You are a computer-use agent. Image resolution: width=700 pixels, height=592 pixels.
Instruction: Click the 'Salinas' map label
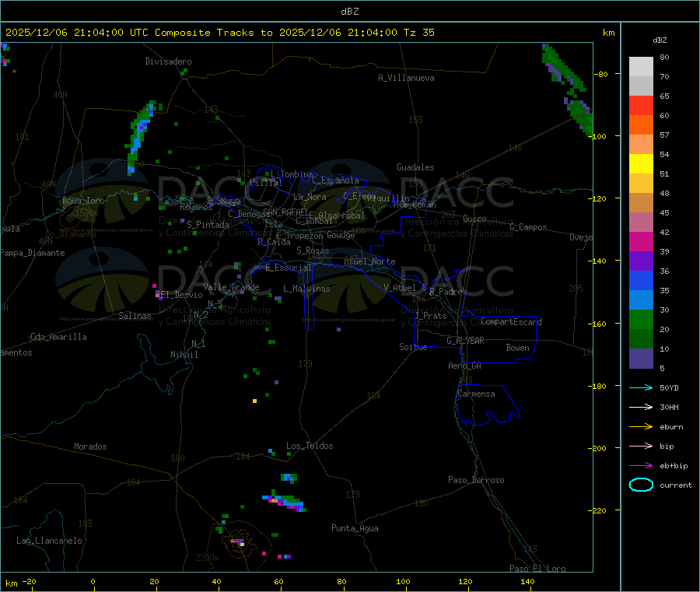coord(135,316)
